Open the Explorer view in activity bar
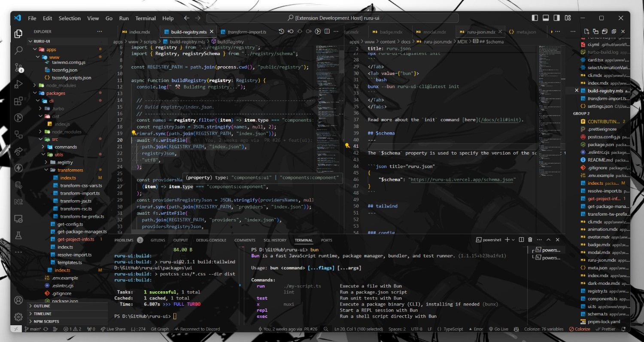644x342 pixels. [x=18, y=34]
